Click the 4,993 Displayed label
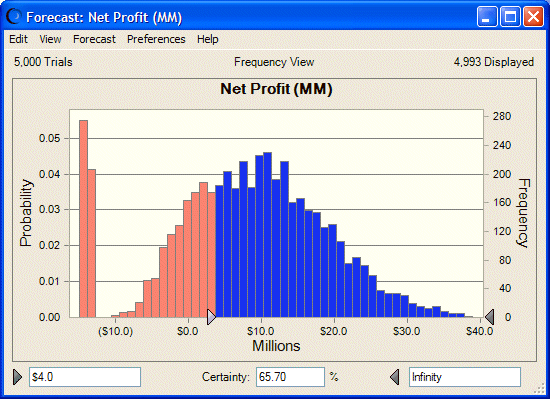550x399 pixels. tap(494, 62)
